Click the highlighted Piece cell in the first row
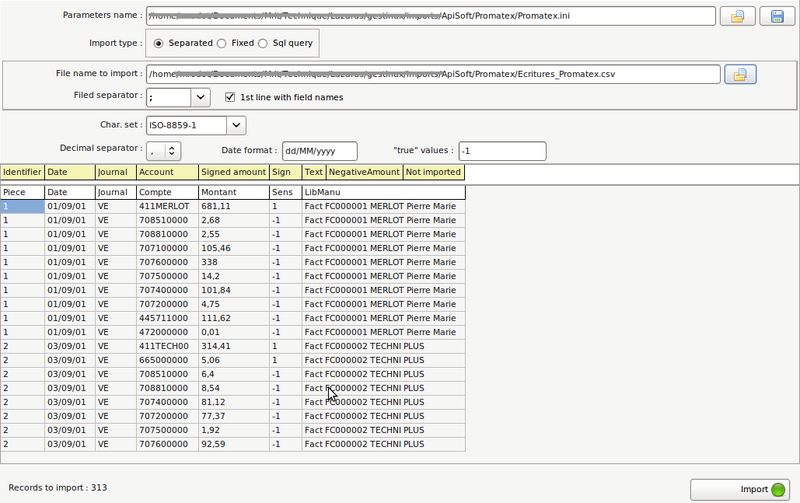The image size is (800, 503). 22,207
